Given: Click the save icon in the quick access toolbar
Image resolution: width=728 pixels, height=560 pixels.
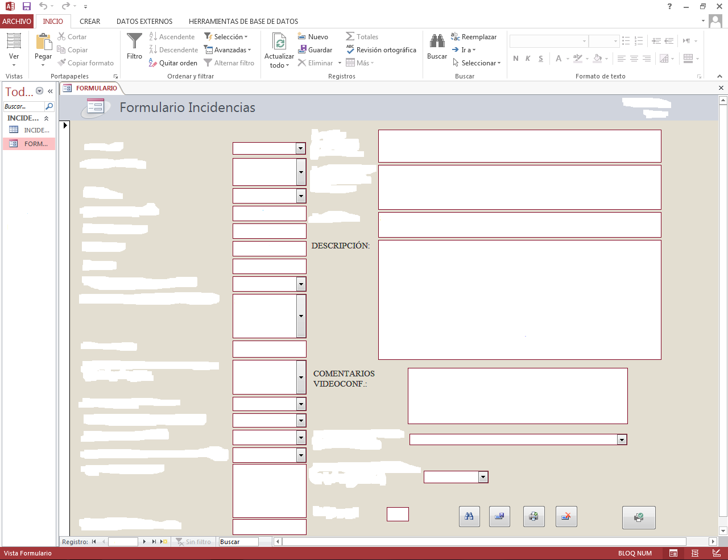Looking at the screenshot, I should (27, 6).
